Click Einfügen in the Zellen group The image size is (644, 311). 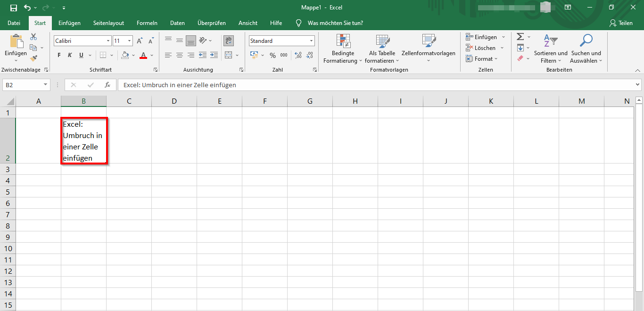click(x=486, y=37)
